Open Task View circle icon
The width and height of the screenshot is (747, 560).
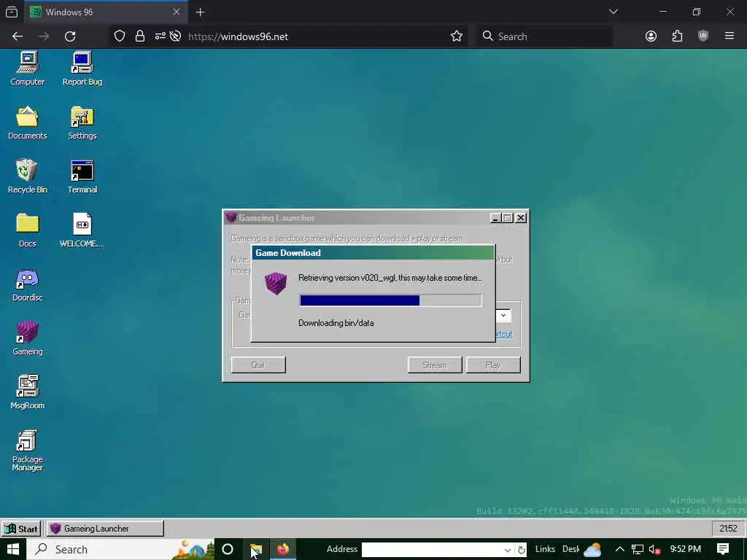coord(228,550)
